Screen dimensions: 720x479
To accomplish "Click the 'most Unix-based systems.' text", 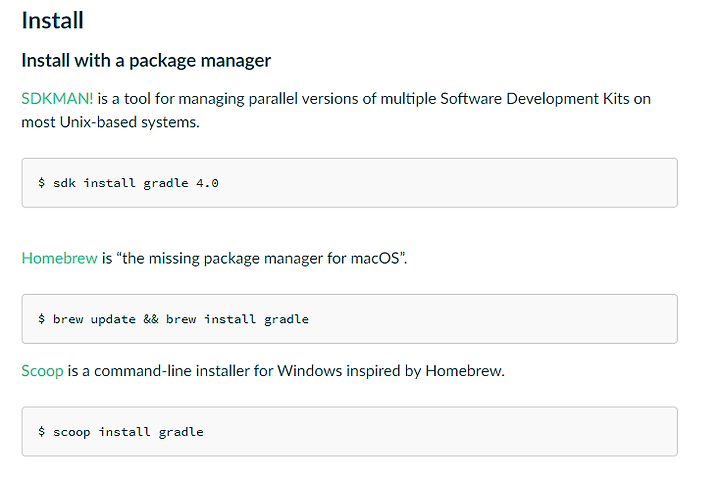I will pyautogui.click(x=110, y=122).
